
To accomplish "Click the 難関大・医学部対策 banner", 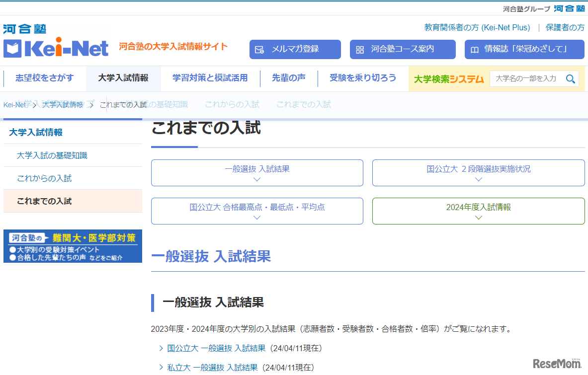I will (x=73, y=246).
